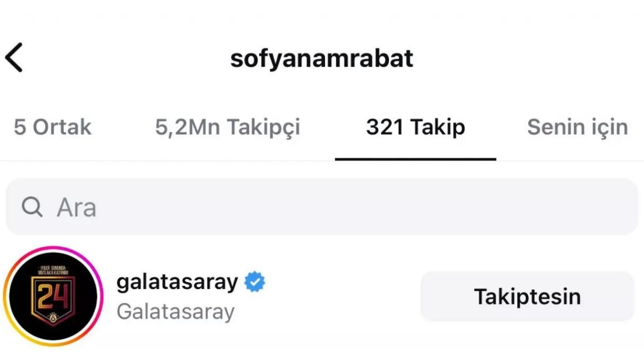Show the Senin için tab
This screenshot has width=644, height=362.
click(578, 127)
